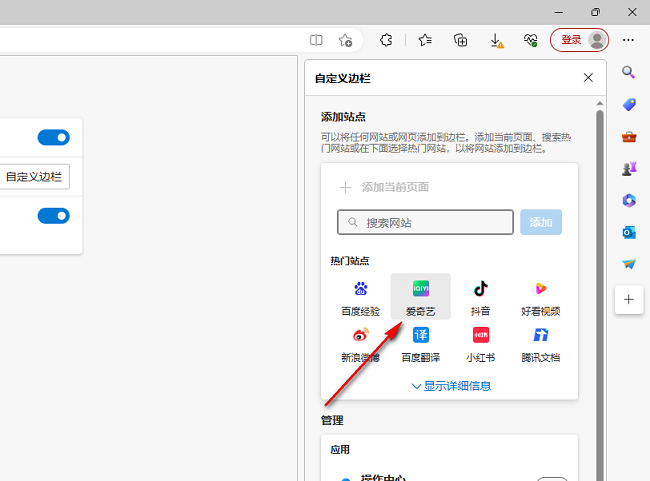Viewport: 650px width, 481px height.
Task: Select the 腾讯文档 site icon
Action: coord(540,343)
